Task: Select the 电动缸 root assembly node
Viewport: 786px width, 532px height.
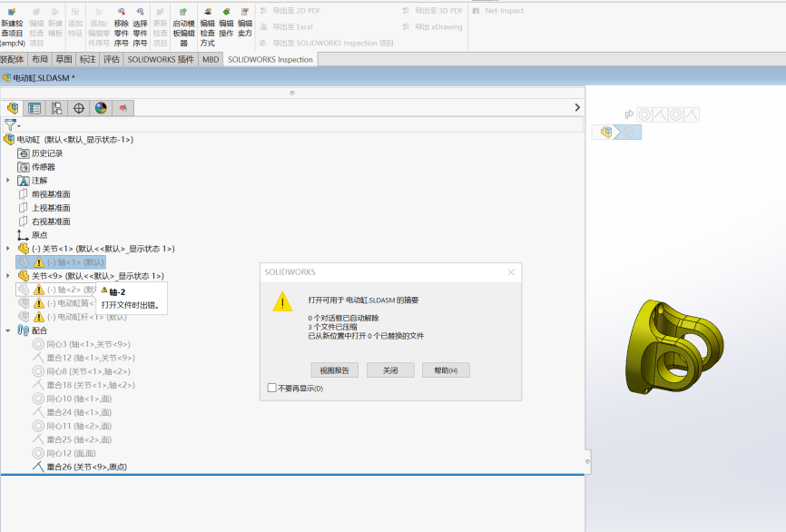Action: [69, 140]
